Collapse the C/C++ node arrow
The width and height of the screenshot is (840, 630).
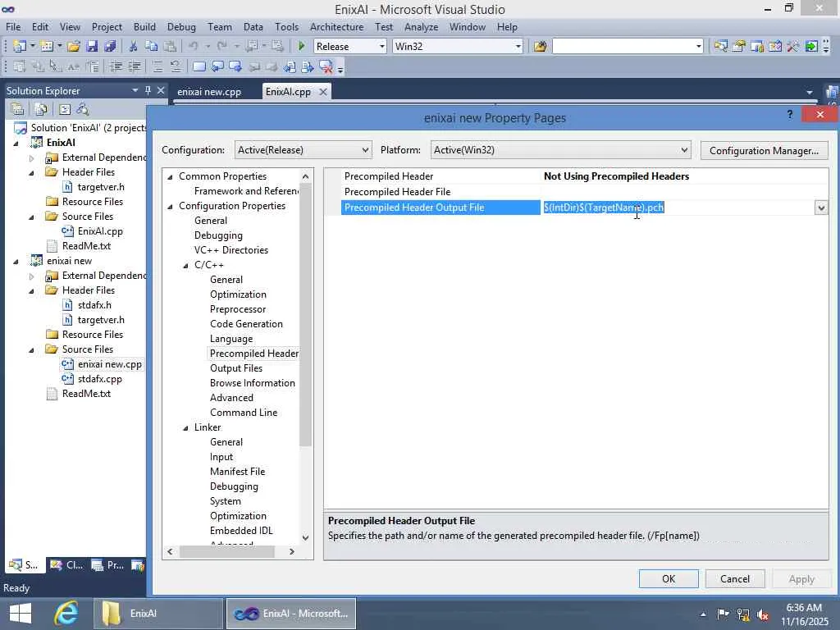pos(186,265)
